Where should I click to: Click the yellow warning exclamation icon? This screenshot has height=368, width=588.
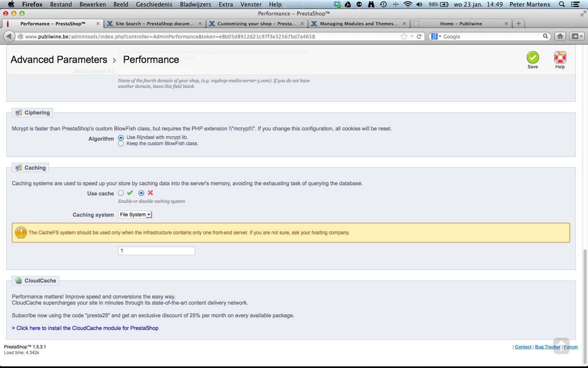21,232
